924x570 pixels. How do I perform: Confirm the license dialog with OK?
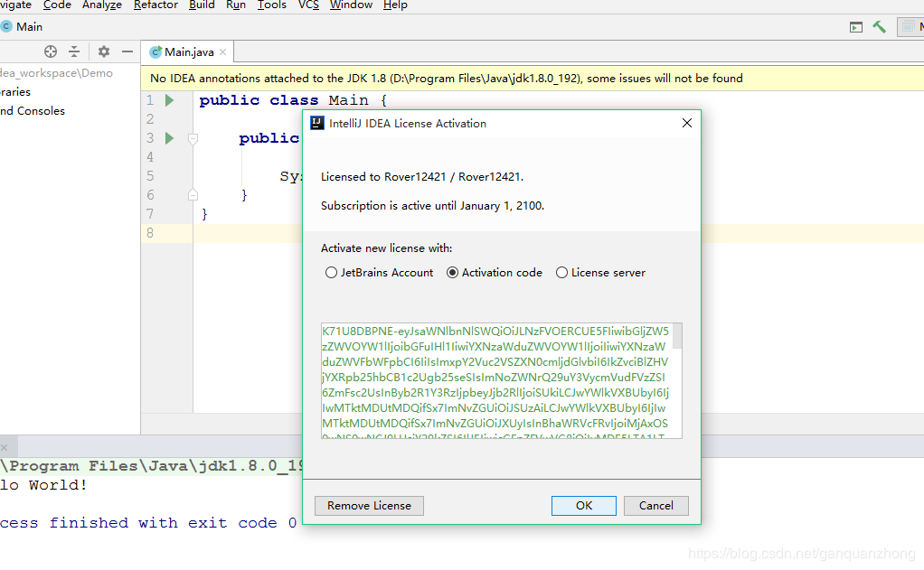583,506
